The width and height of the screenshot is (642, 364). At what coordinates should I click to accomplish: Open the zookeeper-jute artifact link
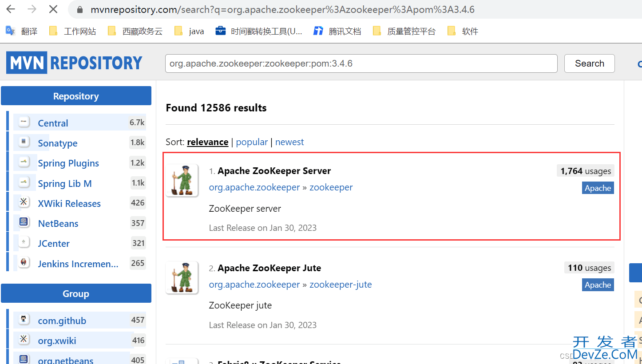[341, 285]
